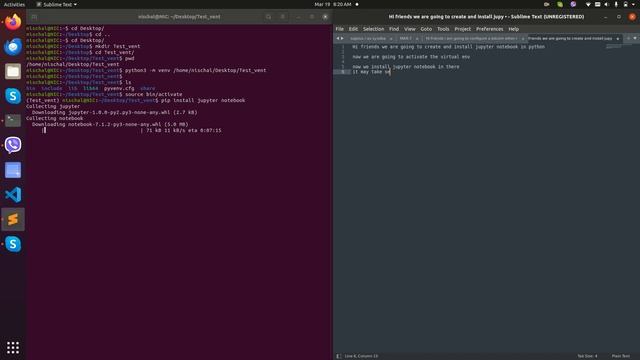Click Sublime tab scroll right arrow

click(342, 38)
